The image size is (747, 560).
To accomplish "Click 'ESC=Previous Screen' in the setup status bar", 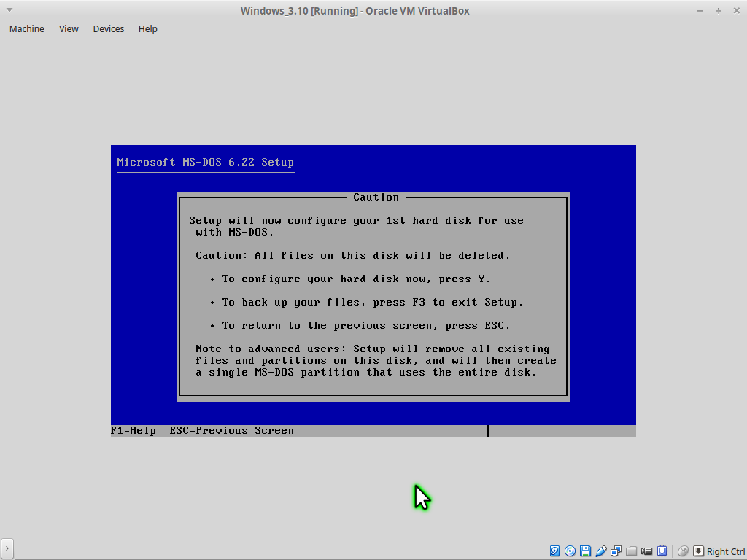I will pyautogui.click(x=232, y=431).
